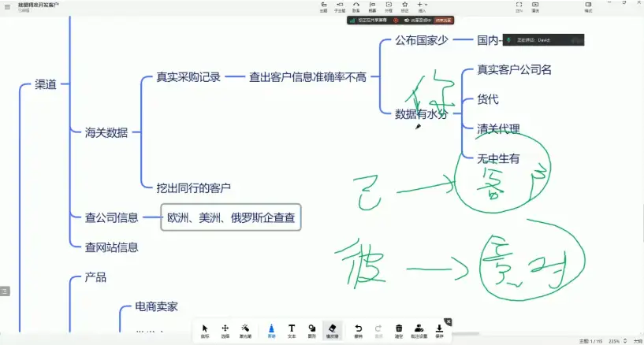Screen dimensions: 644x345
Task: Open the format panel at top right
Action: [x=588, y=7]
